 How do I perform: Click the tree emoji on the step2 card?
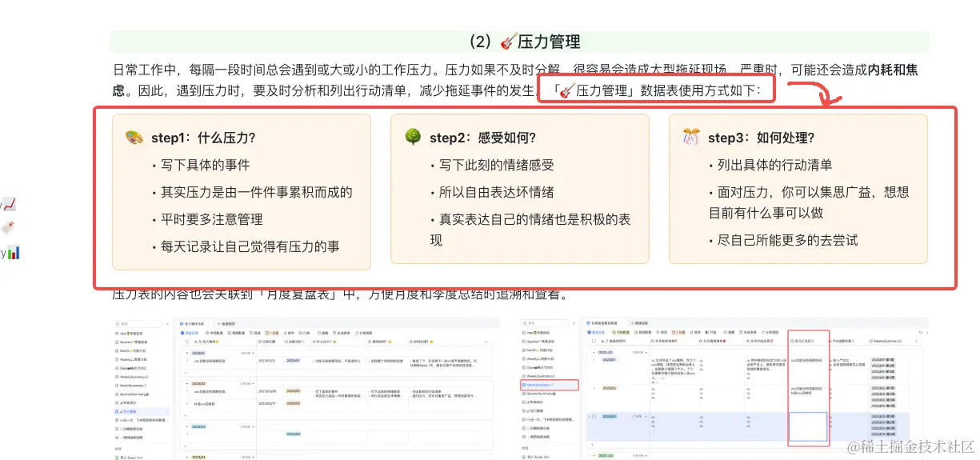pos(413,137)
